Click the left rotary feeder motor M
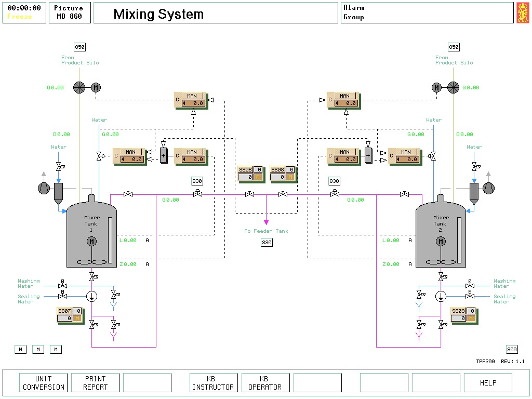This screenshot has height=399, width=532. click(x=96, y=87)
